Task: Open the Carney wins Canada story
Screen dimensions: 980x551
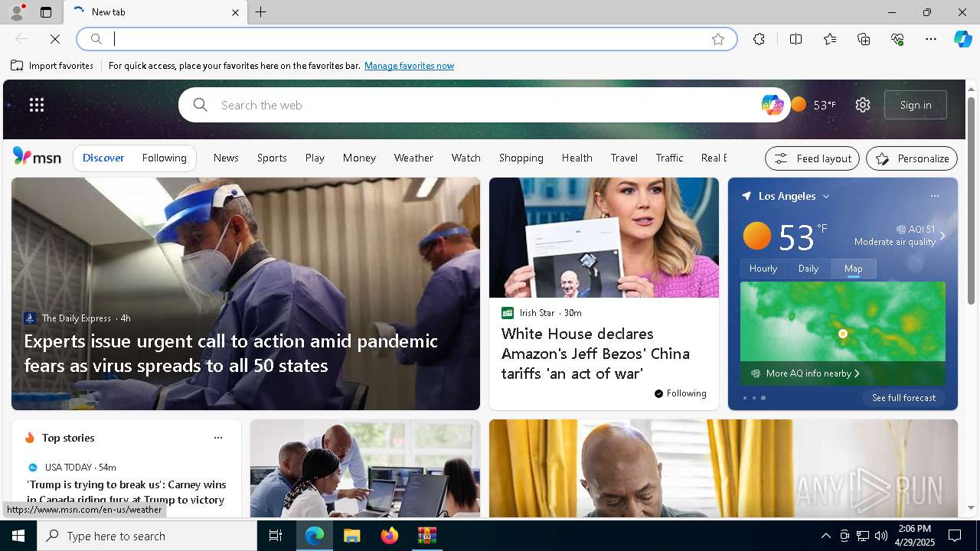Action: click(x=126, y=492)
